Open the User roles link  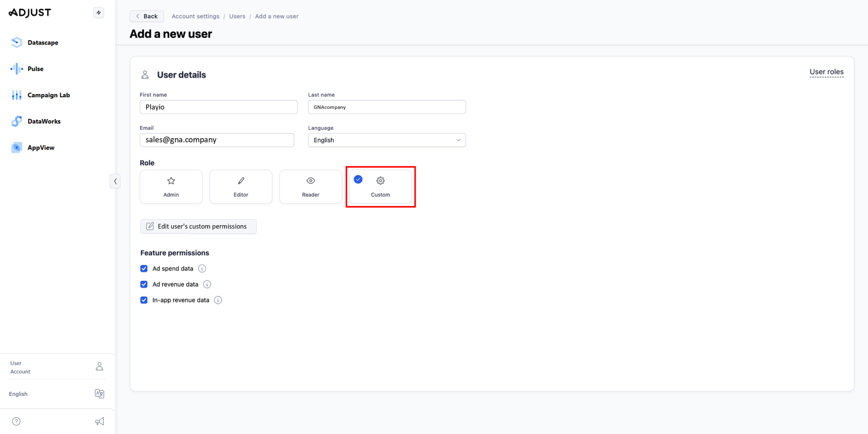point(826,72)
